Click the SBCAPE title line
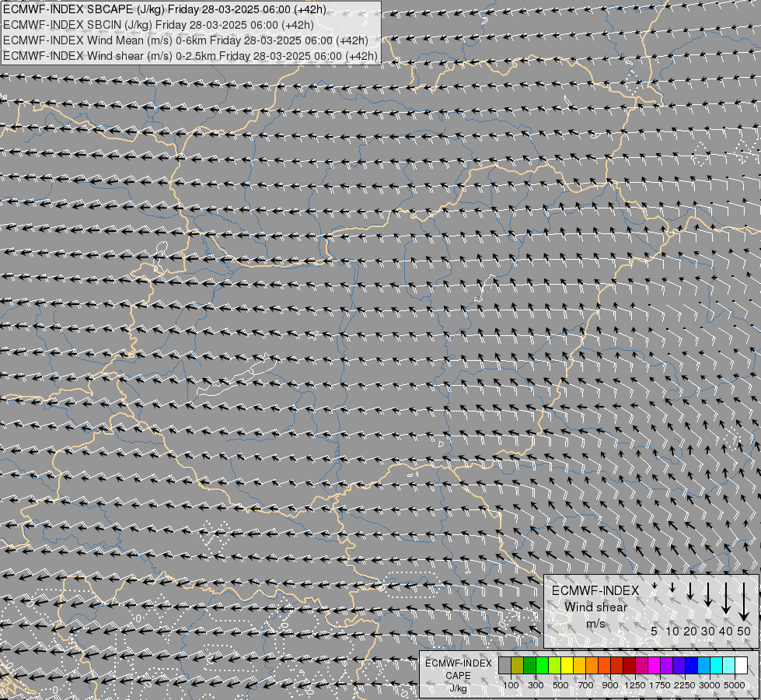 tap(165, 9)
